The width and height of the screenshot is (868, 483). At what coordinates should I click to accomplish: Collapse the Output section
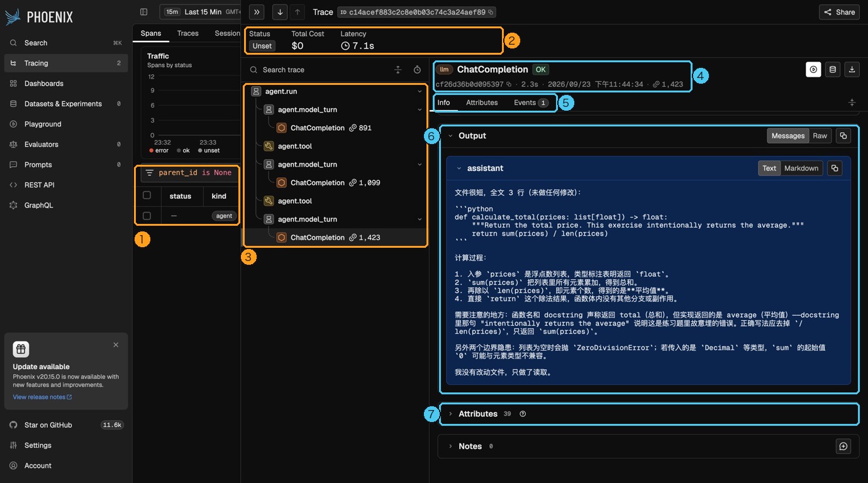(x=450, y=135)
